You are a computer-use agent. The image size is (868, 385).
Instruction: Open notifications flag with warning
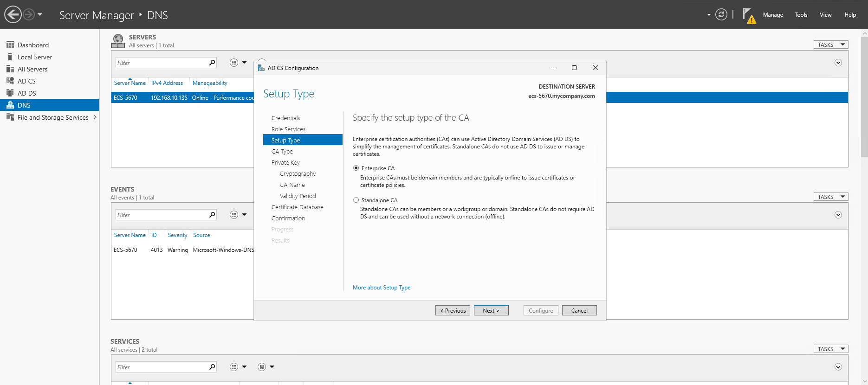coord(748,15)
